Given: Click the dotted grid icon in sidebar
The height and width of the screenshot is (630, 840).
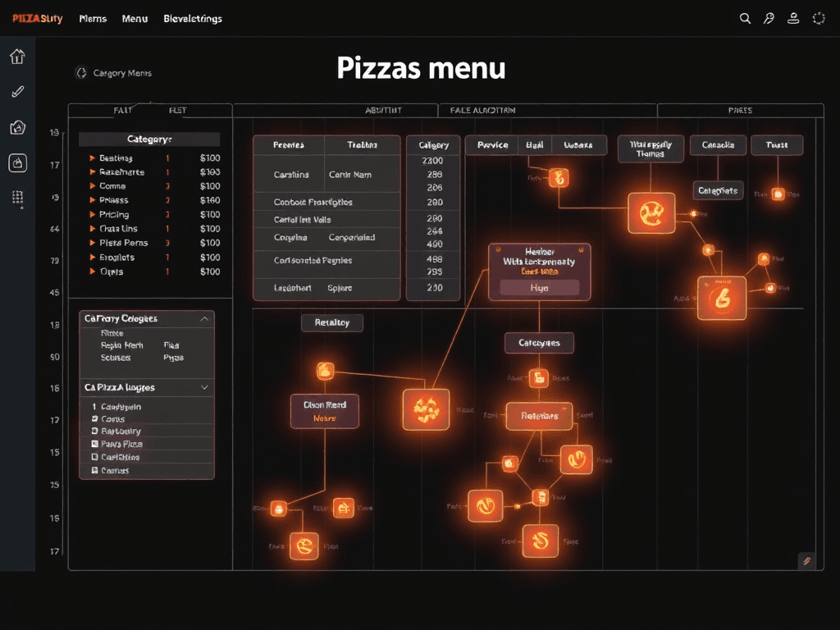Looking at the screenshot, I should [x=17, y=198].
